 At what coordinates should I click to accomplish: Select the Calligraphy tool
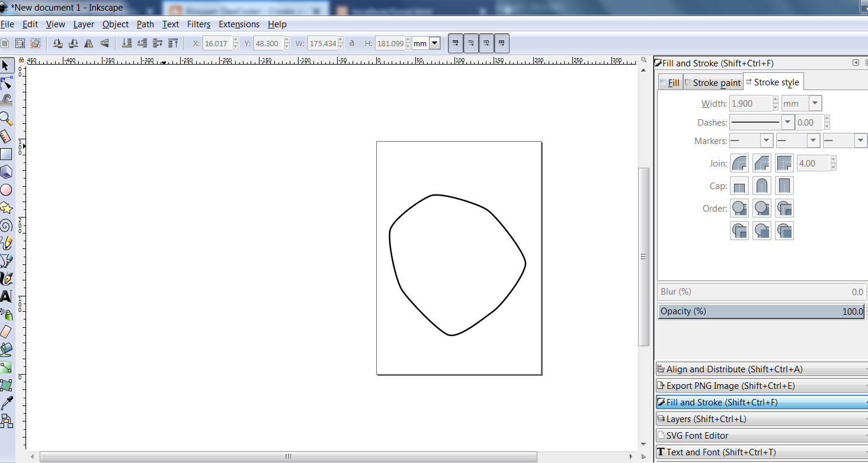coord(8,277)
